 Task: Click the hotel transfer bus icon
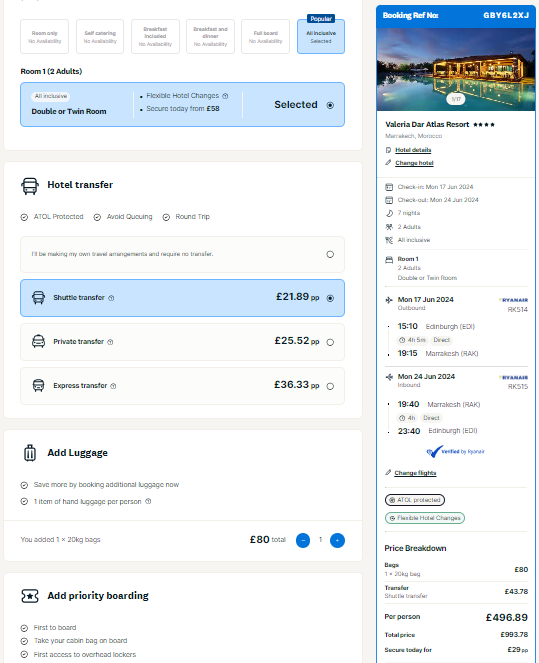(x=30, y=186)
